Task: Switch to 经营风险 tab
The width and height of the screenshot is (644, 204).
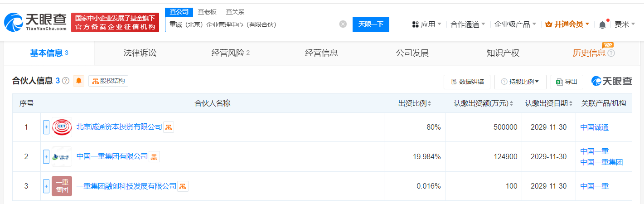Action: [x=230, y=53]
